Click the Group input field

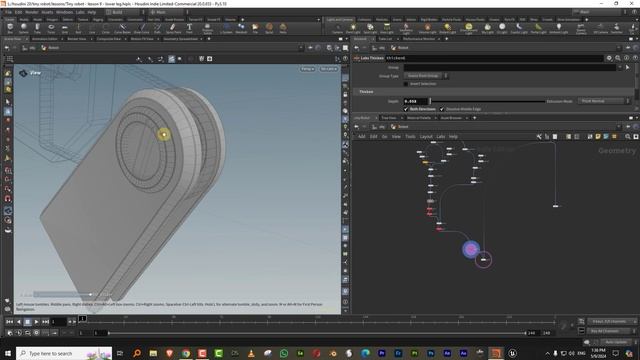(x=510, y=68)
